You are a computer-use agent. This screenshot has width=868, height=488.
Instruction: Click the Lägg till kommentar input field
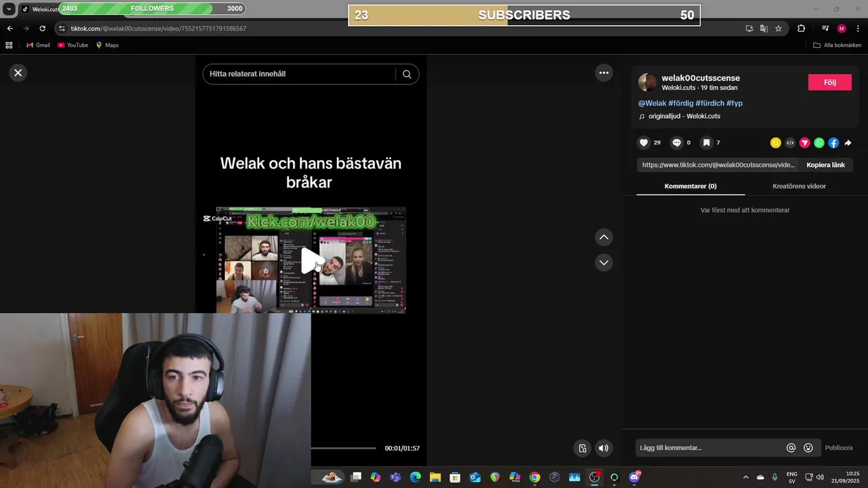point(709,447)
